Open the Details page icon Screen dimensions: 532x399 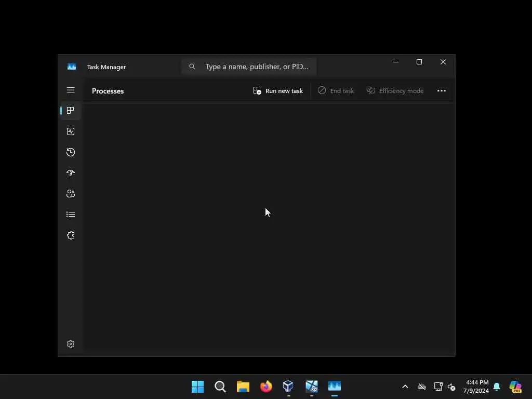[x=71, y=215]
